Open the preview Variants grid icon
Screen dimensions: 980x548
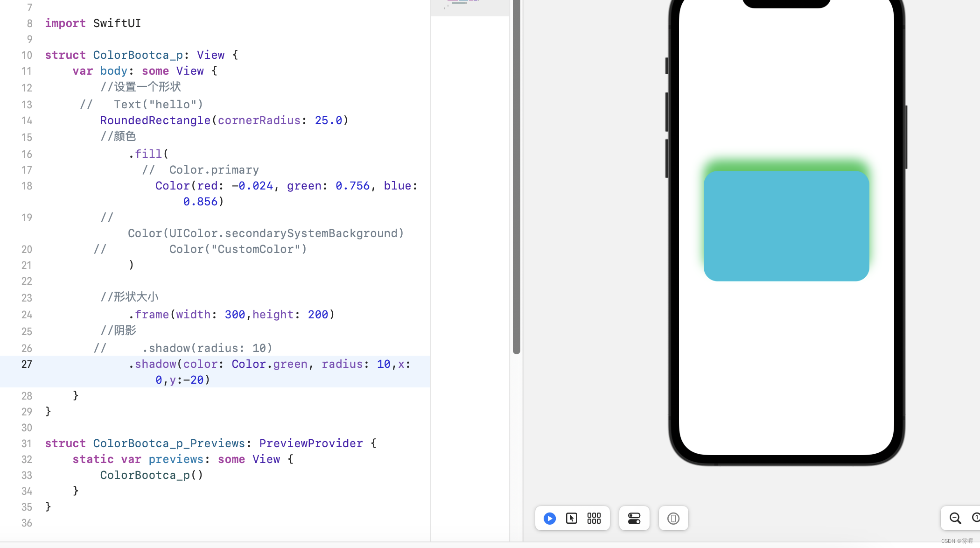coord(594,518)
